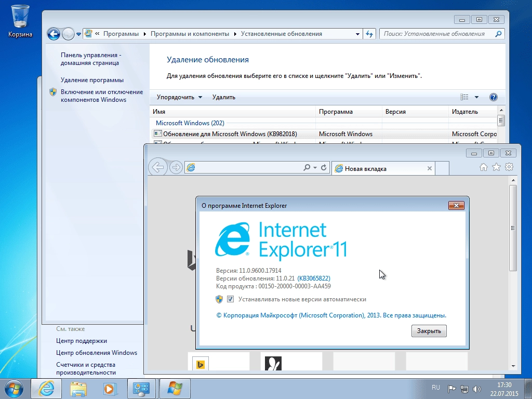Click Internet Explorer back button

tap(158, 167)
